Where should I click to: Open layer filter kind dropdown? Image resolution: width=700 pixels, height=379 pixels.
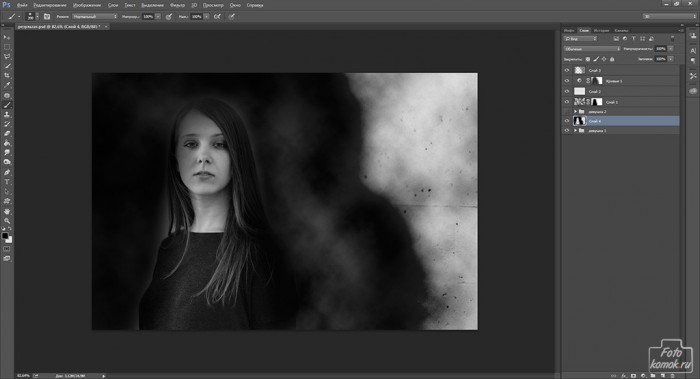tap(580, 39)
